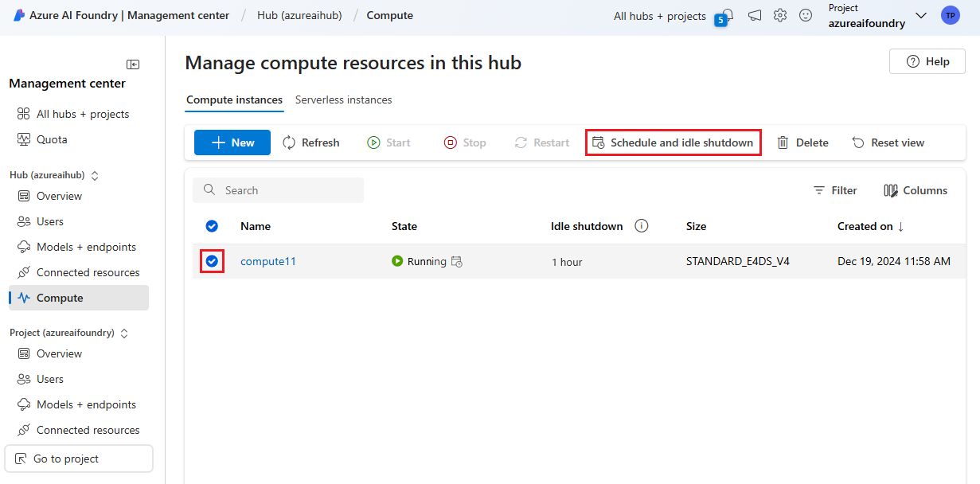Click the sort arrow beside Created on
This screenshot has height=484, width=980.
(900, 226)
